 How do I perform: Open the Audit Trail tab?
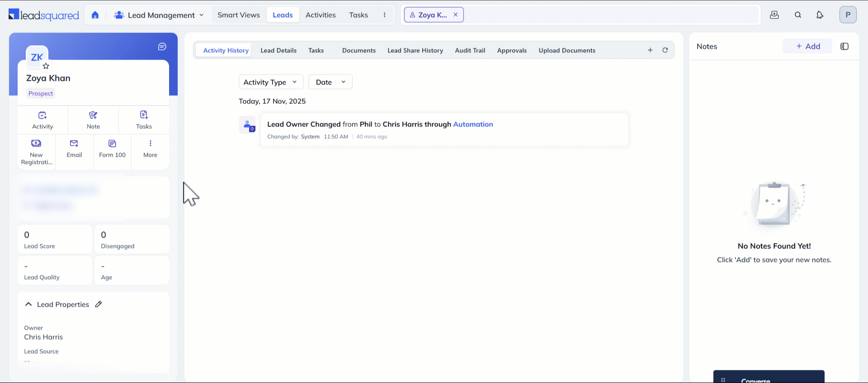(x=470, y=50)
